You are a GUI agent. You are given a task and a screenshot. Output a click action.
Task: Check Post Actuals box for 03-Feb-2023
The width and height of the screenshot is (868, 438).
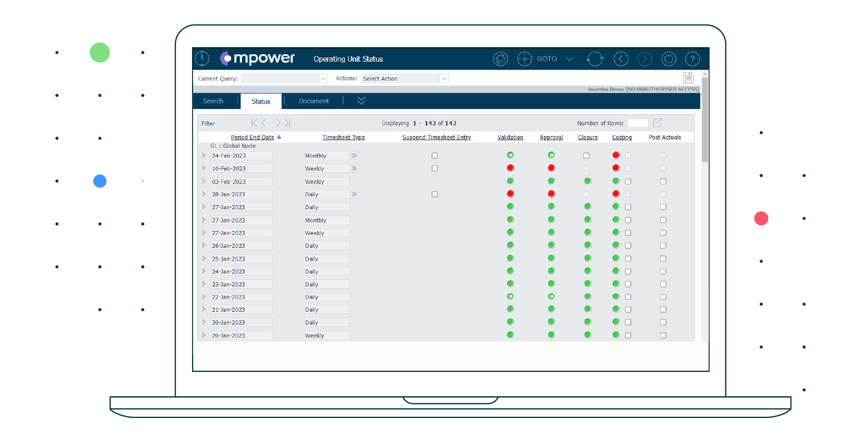point(663,182)
